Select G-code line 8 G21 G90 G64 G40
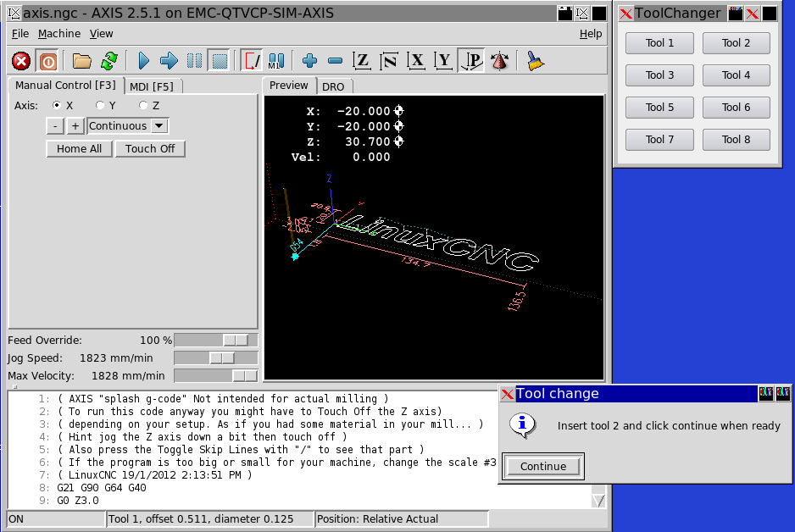Screen dimensions: 795x532 [x=102, y=487]
